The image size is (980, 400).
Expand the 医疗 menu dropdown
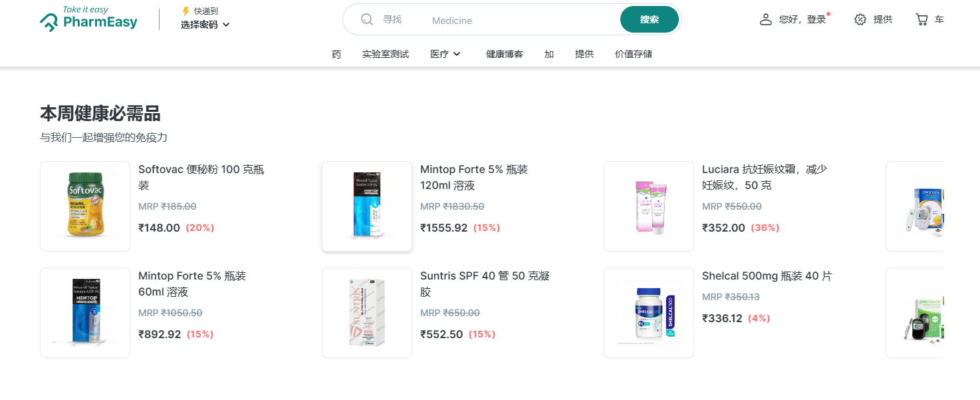pyautogui.click(x=445, y=54)
